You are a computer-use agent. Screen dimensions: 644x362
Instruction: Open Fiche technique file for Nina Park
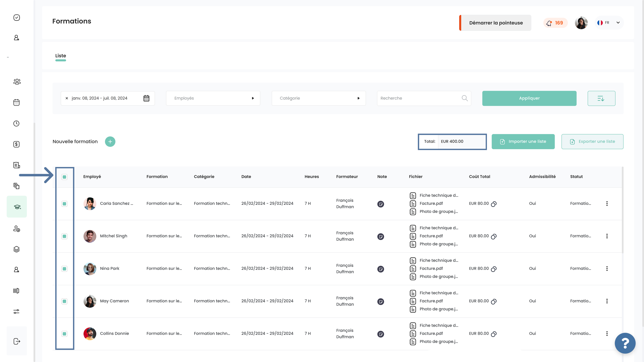point(439,260)
